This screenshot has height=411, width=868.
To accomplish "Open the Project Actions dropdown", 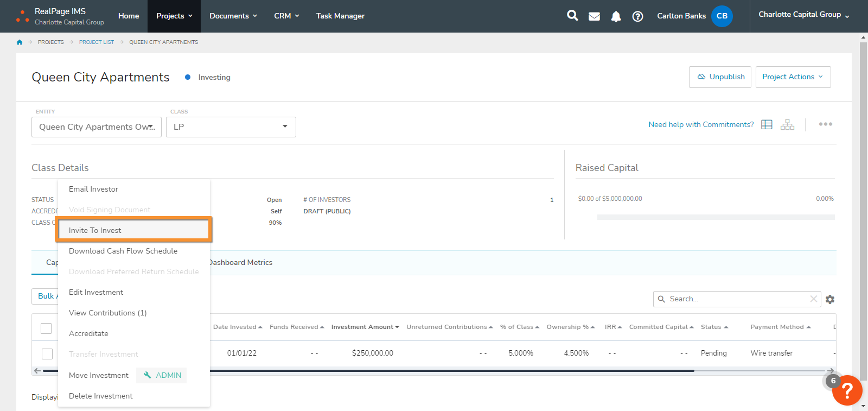I will pos(793,77).
